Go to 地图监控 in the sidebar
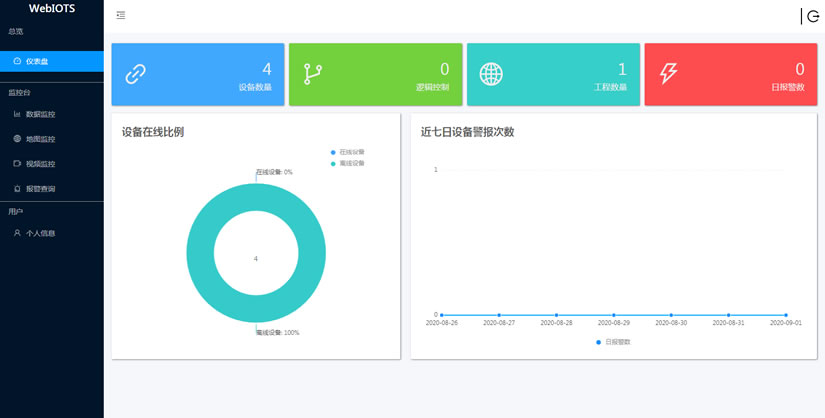The width and height of the screenshot is (825, 418). click(40, 139)
